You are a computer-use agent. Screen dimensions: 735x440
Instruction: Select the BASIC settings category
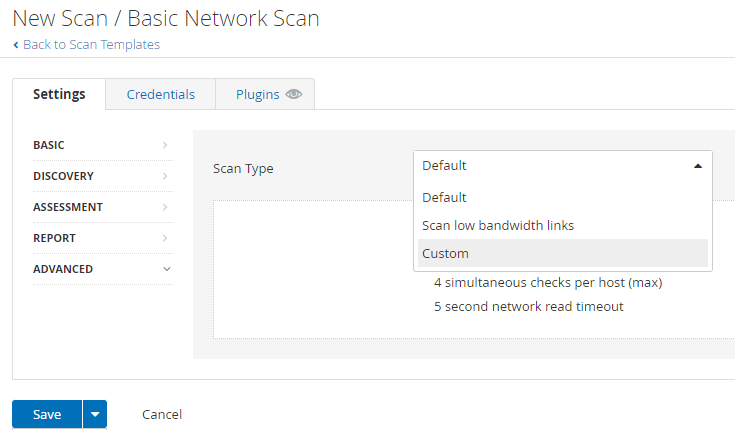click(x=49, y=145)
